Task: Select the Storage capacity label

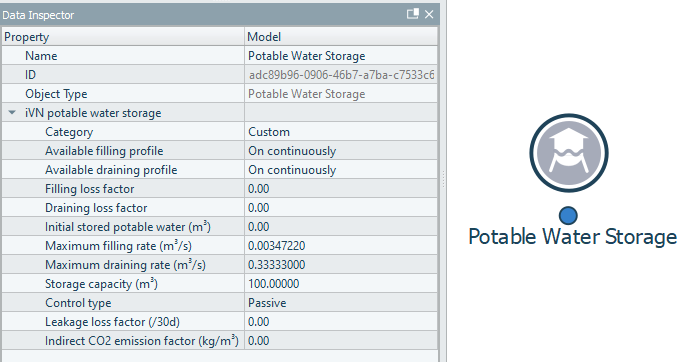Action: point(101,284)
